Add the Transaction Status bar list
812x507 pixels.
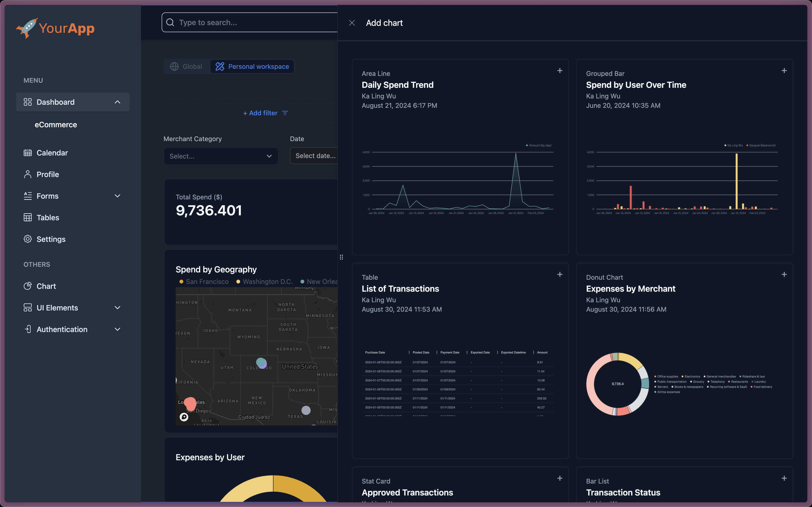click(x=784, y=478)
